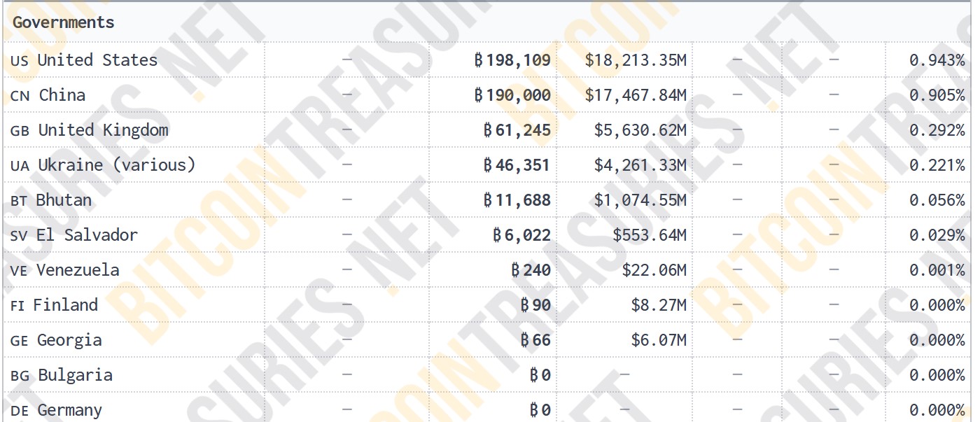Click the 0.001% share cell
Image resolution: width=980 pixels, height=422 pixels.
pyautogui.click(x=937, y=270)
